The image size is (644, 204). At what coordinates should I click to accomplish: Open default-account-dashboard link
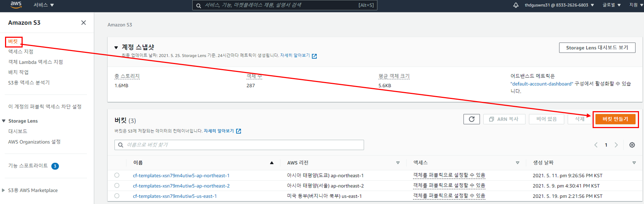click(542, 84)
